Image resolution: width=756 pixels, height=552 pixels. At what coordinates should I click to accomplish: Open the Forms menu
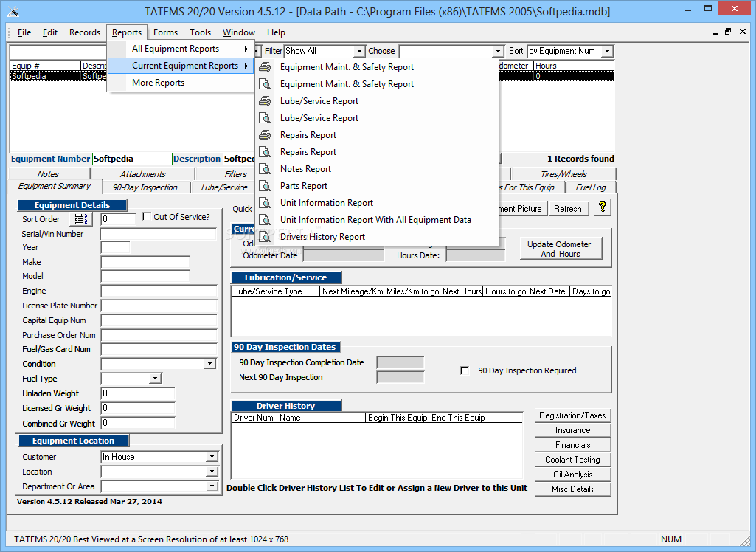pyautogui.click(x=165, y=32)
